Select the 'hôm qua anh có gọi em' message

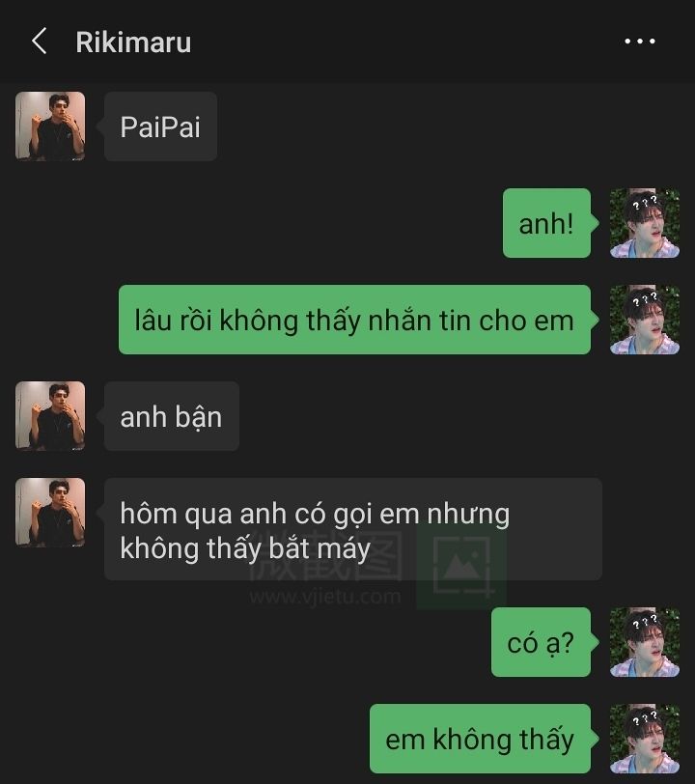point(353,529)
